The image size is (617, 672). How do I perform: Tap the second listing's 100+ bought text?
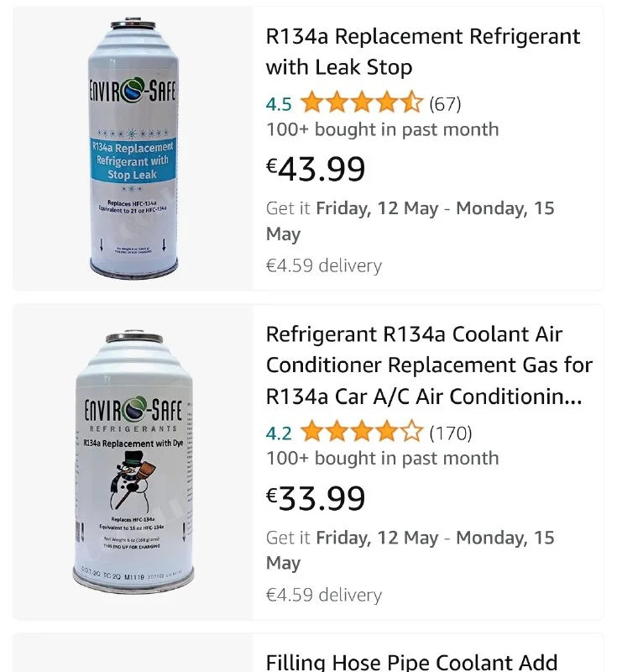tap(382, 459)
